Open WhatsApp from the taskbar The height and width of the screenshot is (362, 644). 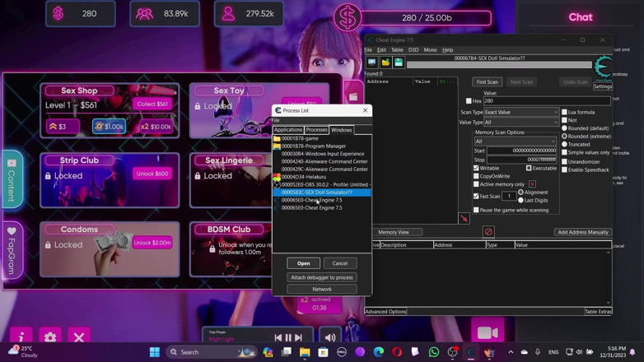(x=434, y=352)
